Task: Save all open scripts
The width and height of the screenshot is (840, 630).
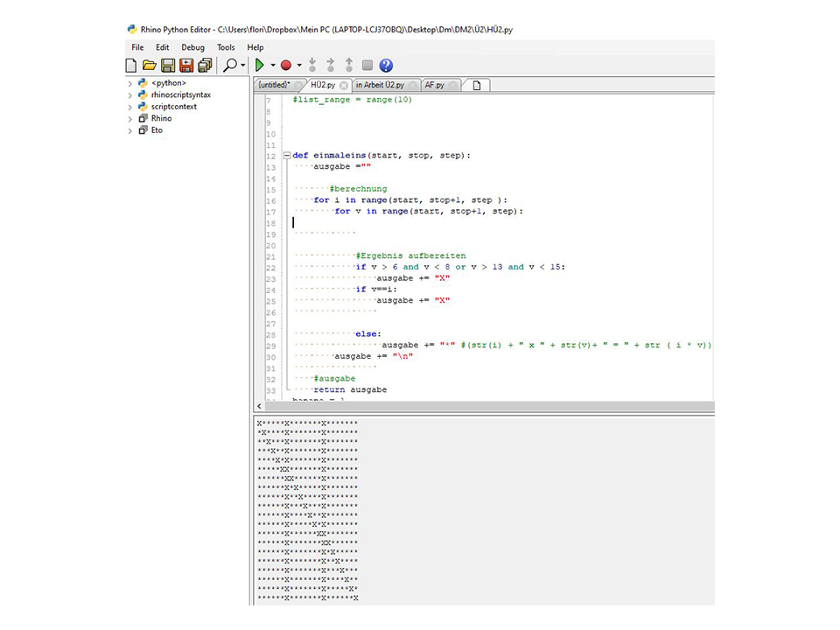Action: click(x=205, y=66)
